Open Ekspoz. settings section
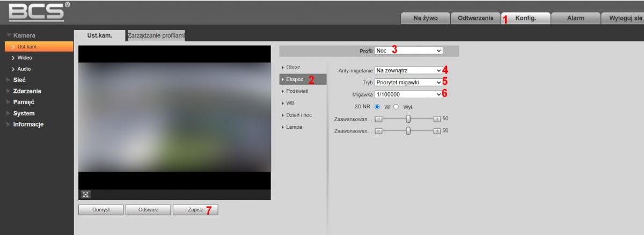644x235 pixels. click(303, 79)
